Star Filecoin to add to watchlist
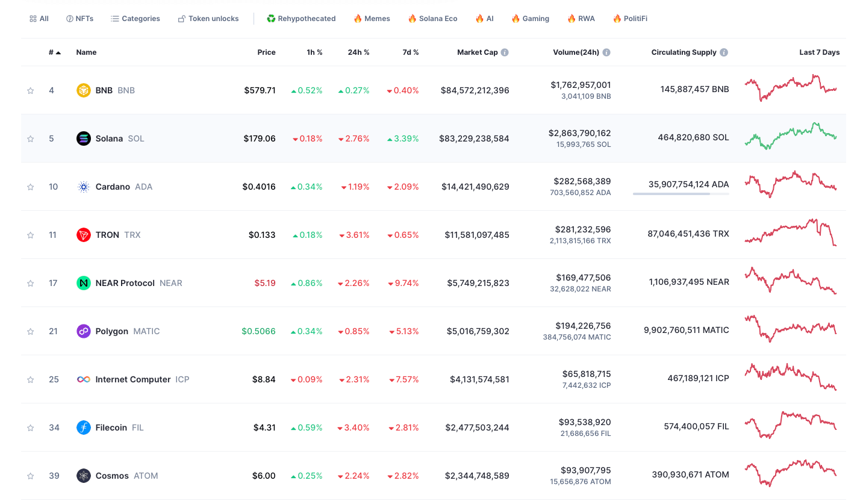Screen dimensions: 866x504 (x=30, y=428)
